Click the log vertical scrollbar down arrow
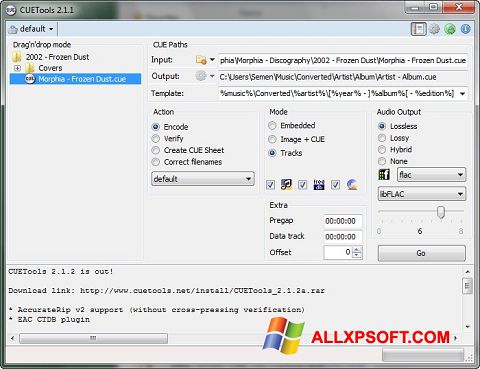Image resolution: width=480 pixels, height=369 pixels. point(467,327)
